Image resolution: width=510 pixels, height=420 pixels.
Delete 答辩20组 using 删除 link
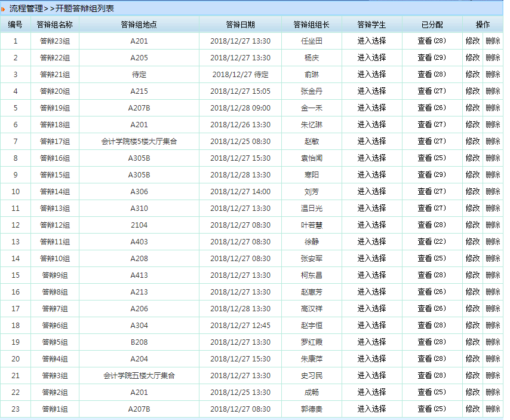(x=493, y=91)
